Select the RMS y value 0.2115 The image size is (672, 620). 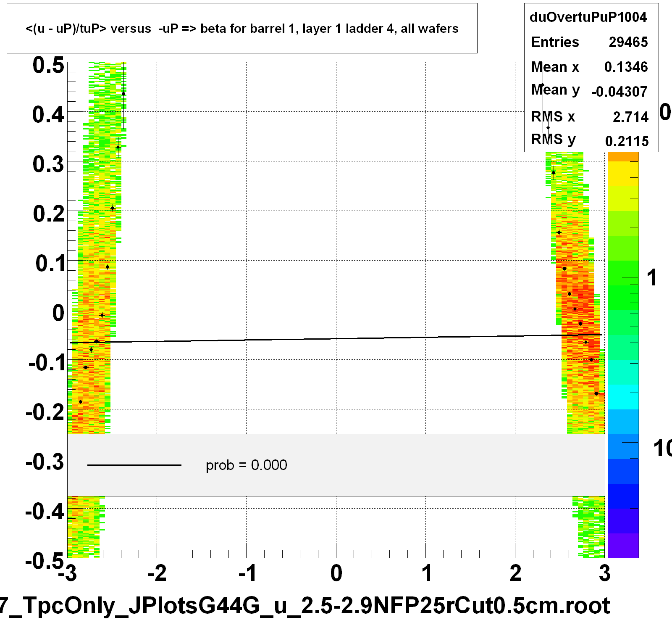coord(627,141)
